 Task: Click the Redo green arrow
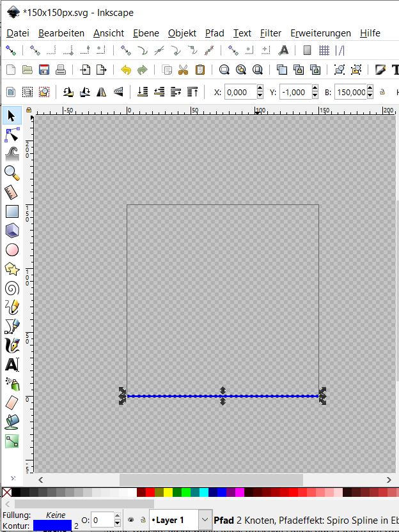[x=143, y=70]
